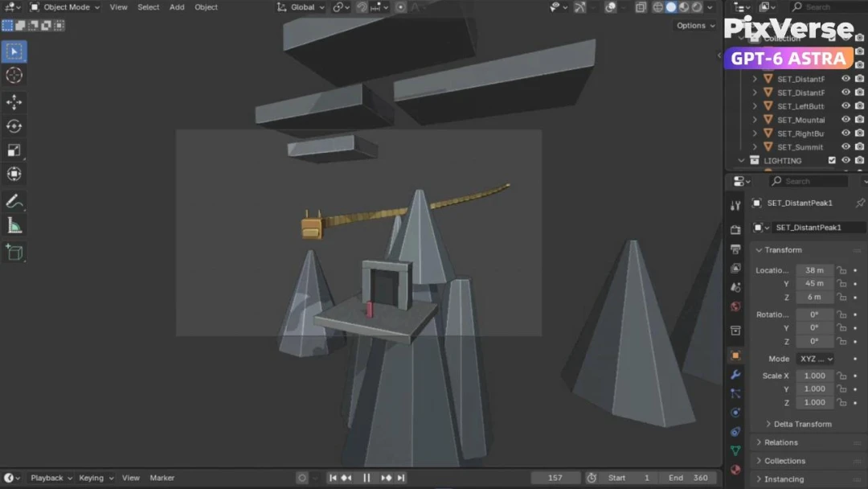Activate the 3D Cursor tool

pos(14,76)
